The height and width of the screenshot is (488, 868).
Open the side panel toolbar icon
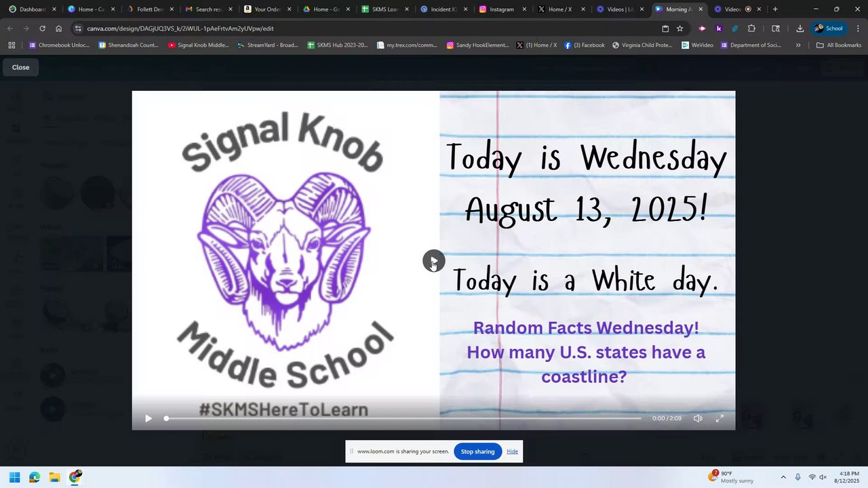point(776,28)
